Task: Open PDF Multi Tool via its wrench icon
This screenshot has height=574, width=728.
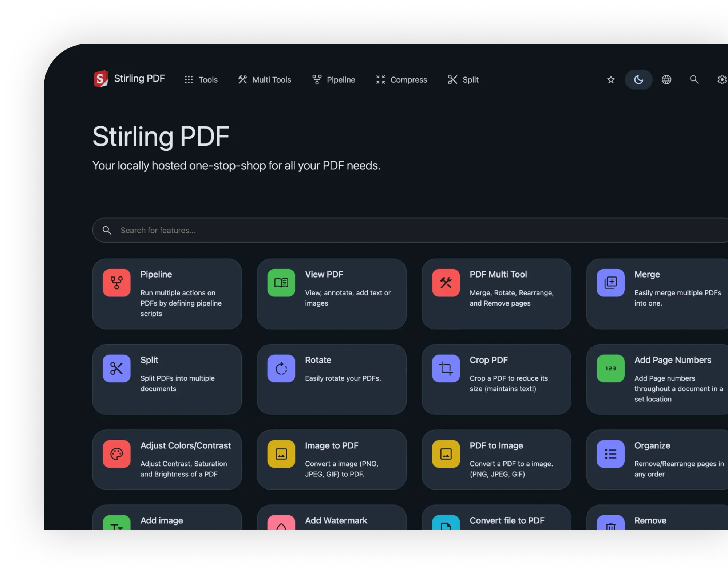Action: 446,283
